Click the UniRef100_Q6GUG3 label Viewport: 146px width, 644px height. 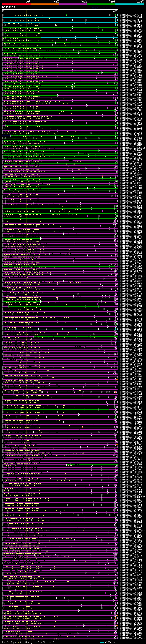(131, 158)
